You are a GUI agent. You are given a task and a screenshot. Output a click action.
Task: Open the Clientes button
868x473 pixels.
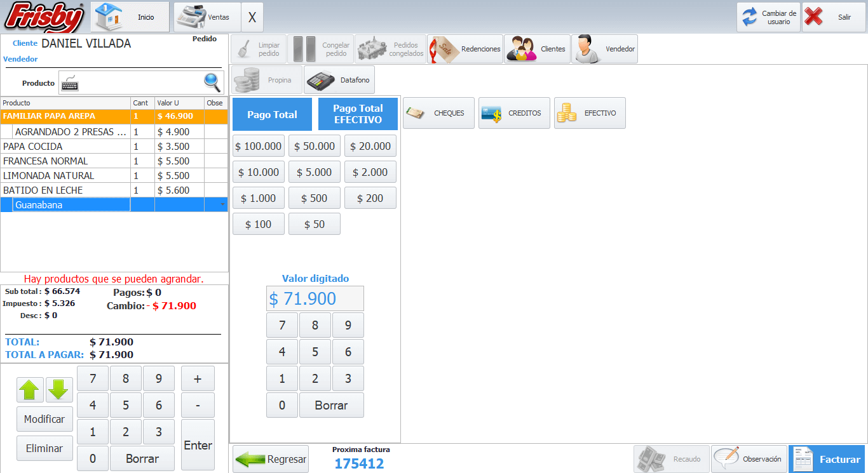click(x=537, y=49)
